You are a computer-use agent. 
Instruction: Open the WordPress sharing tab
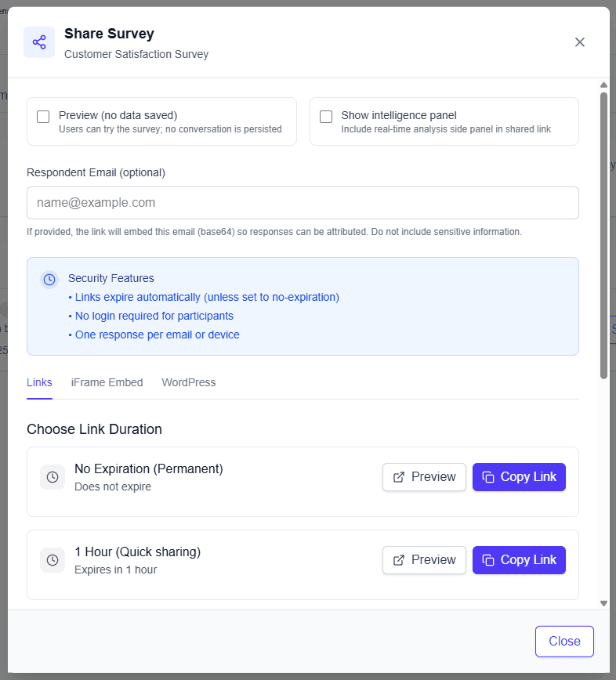[188, 382]
